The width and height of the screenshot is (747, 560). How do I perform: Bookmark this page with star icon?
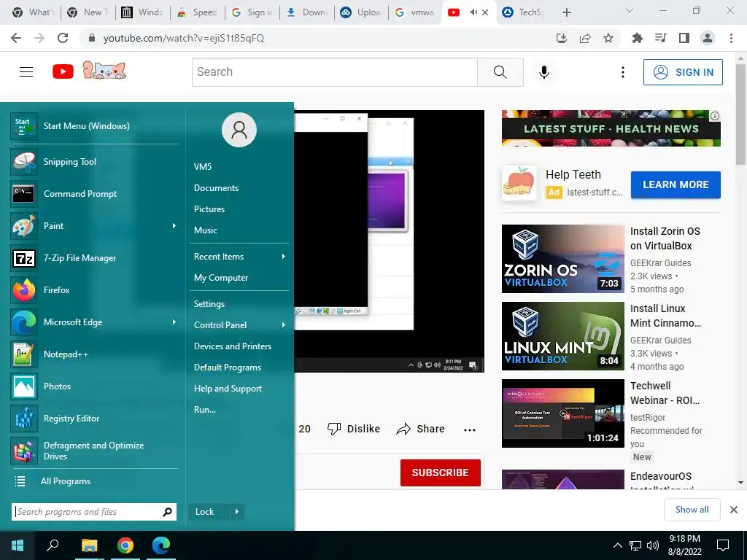pyautogui.click(x=608, y=38)
